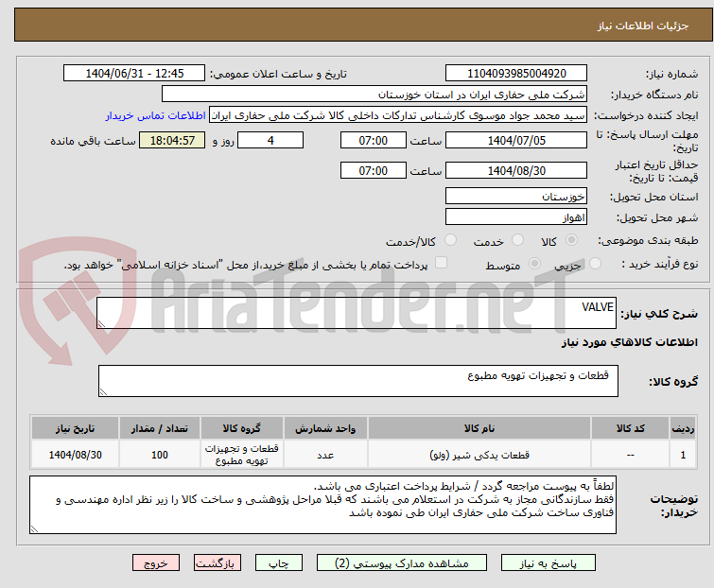The height and width of the screenshot is (588, 714).
Task: Click the request creator name field
Action: pyautogui.click(x=397, y=115)
